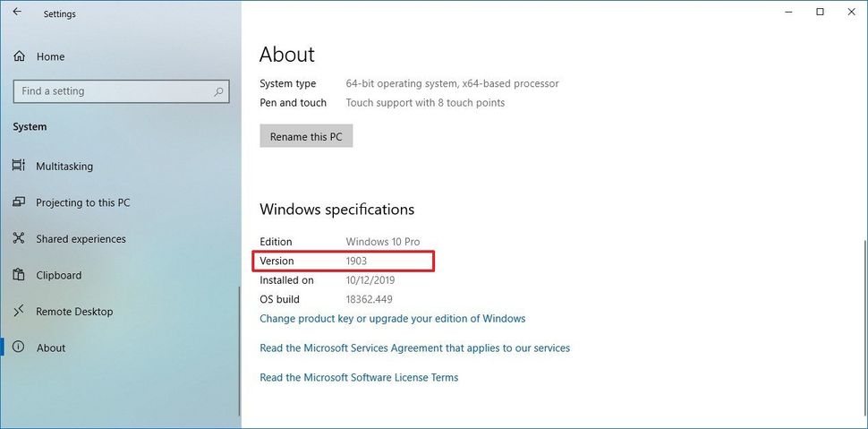Click Rename this PC button
Screen dimensions: 868x429
(x=306, y=136)
